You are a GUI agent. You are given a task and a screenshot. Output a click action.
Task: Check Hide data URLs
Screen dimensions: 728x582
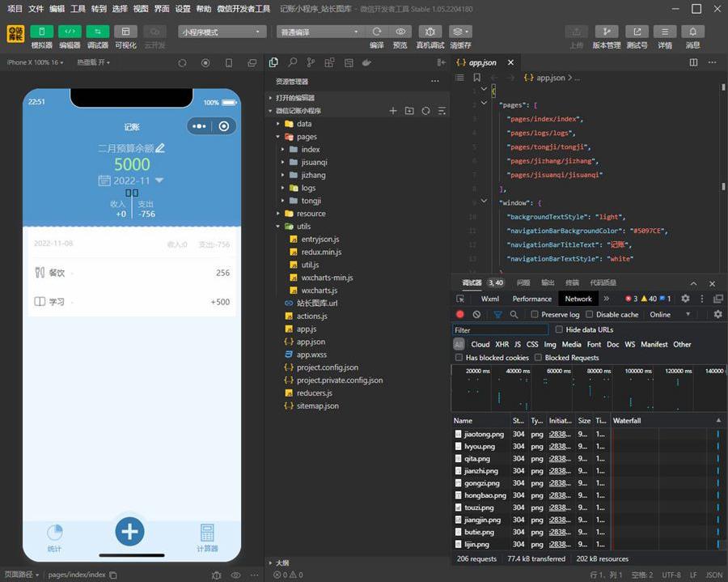click(559, 329)
